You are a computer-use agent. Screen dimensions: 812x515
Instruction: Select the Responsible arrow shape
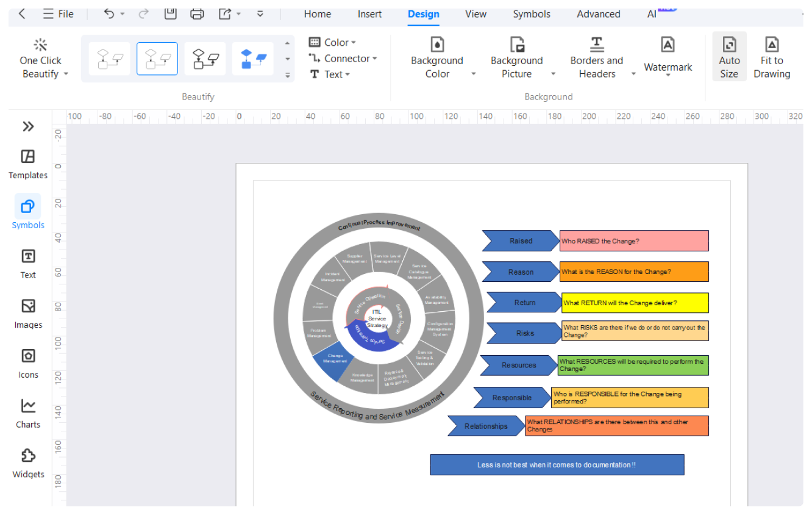[x=512, y=398]
